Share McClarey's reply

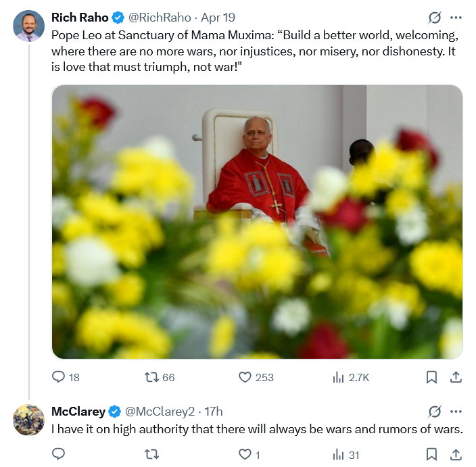(456, 454)
